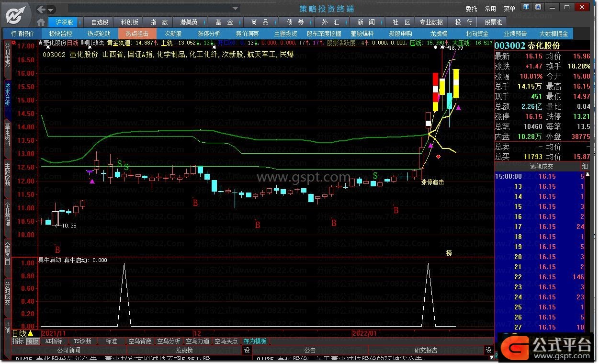Open 大数据掘金 view
599x364 pixels.
[554, 34]
